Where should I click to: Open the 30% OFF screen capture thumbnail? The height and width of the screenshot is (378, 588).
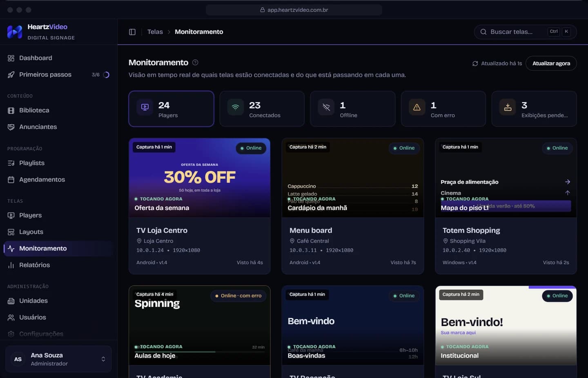coord(200,178)
